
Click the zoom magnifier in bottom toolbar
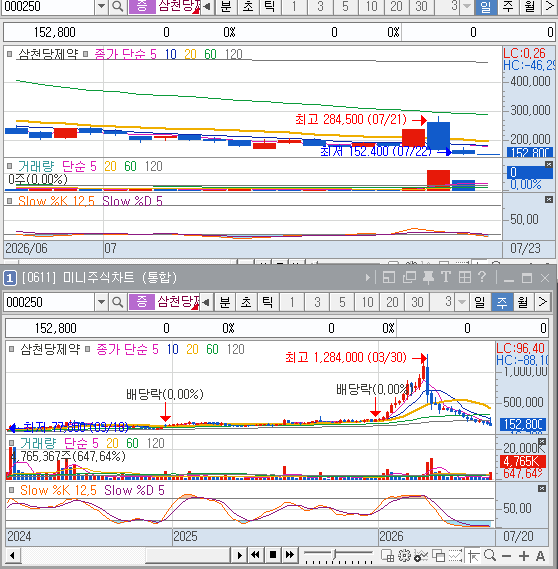tap(490, 555)
